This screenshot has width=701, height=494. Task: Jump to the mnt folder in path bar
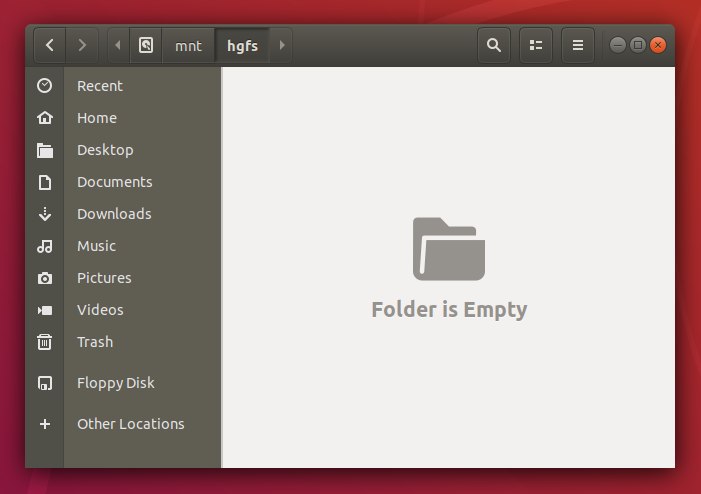pyautogui.click(x=188, y=46)
